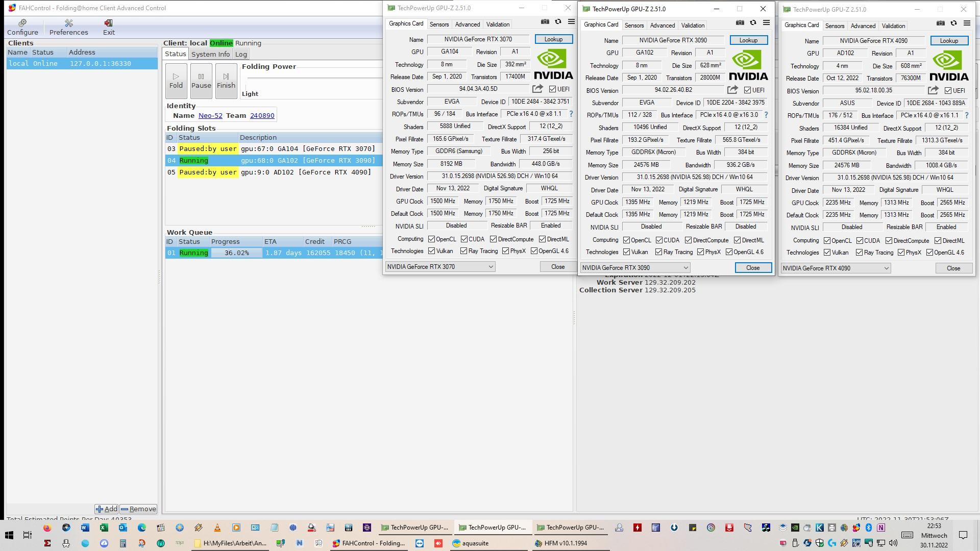This screenshot has width=980, height=551.
Task: Open hamburger menu in RTX 4090 GPU-Z window
Action: 967,23
